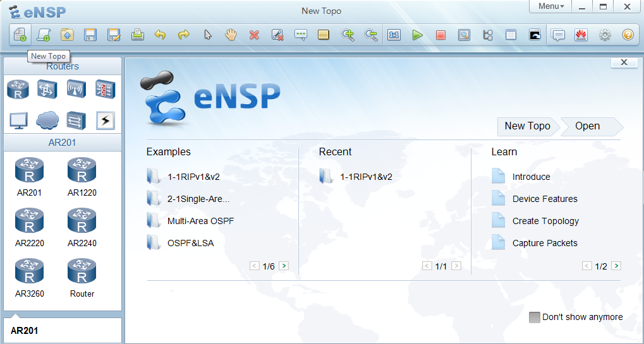The image size is (644, 344).
Task: Go to next Learn page
Action: (x=616, y=266)
